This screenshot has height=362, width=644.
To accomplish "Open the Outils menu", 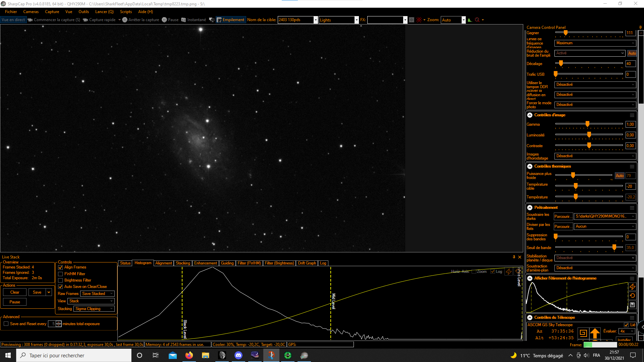I will click(84, 12).
